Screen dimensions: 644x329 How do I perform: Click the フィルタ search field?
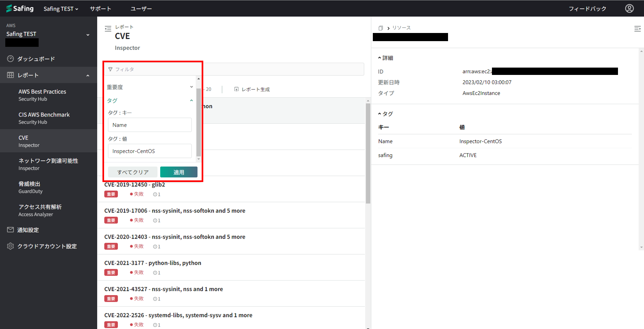[234, 69]
